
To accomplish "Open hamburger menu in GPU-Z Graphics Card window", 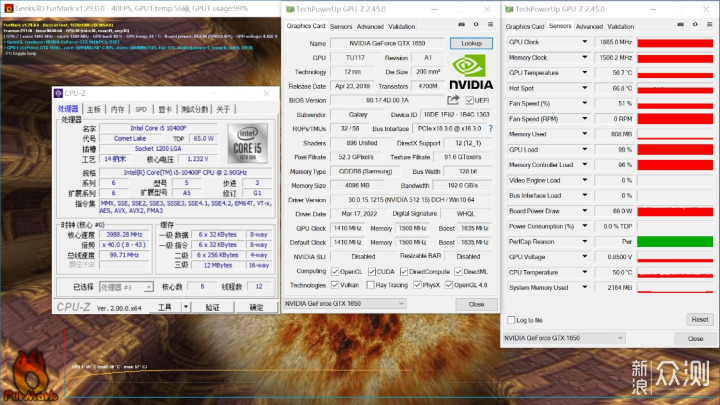I will (490, 24).
